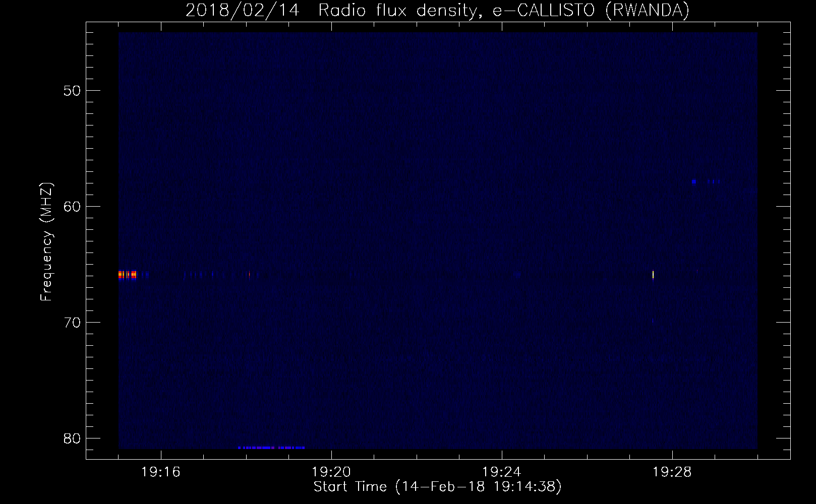
Task: Click the 19:20 time tick label
Action: pos(331,472)
